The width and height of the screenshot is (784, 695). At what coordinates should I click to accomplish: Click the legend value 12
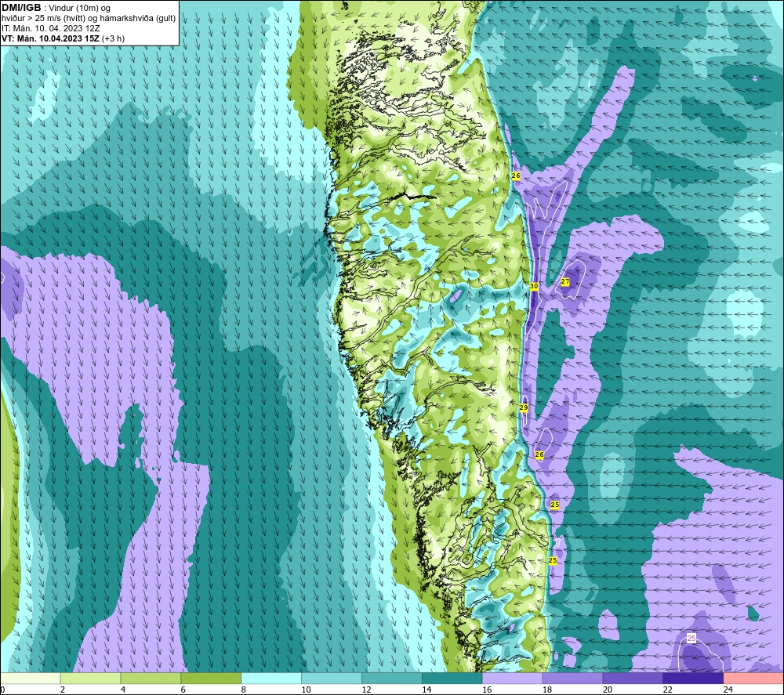click(366, 690)
